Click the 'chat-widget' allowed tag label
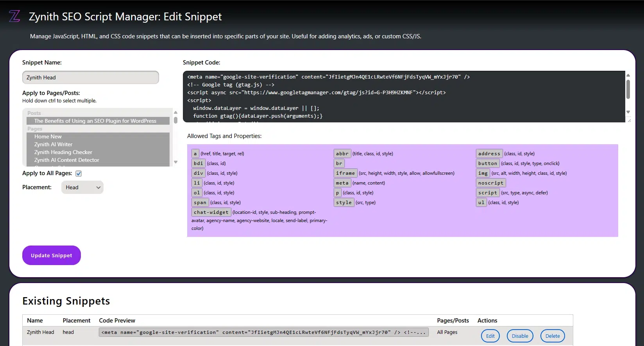644x346 pixels. click(211, 212)
